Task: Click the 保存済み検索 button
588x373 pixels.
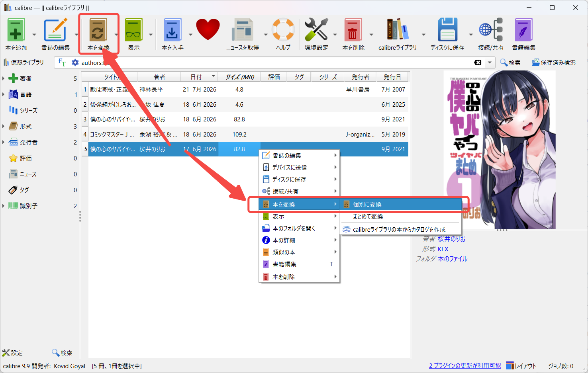Action: pos(554,62)
